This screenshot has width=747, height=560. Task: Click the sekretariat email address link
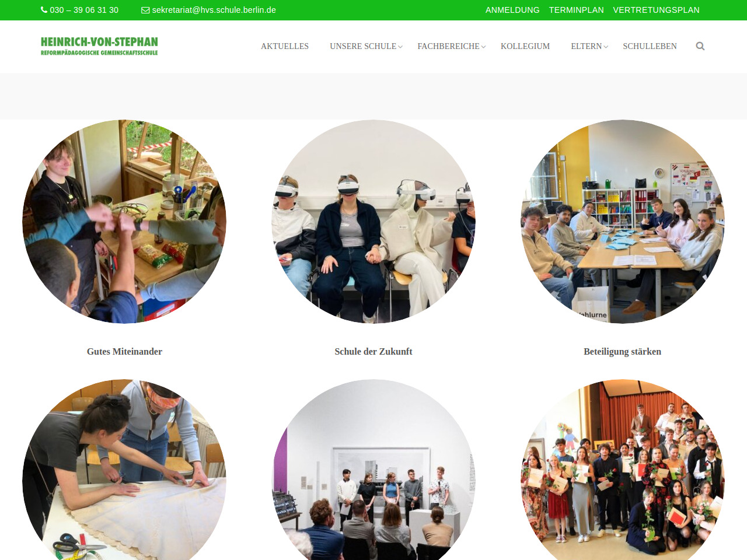tap(214, 10)
